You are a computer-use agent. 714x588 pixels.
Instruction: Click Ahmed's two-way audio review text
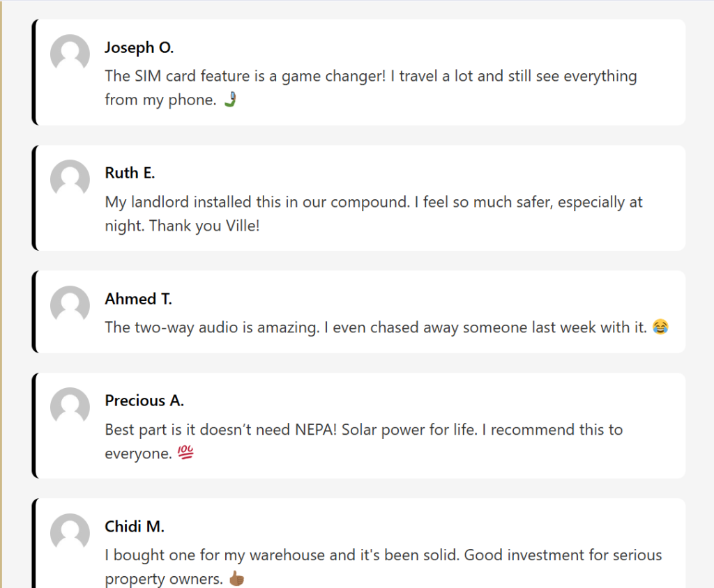[x=376, y=327]
